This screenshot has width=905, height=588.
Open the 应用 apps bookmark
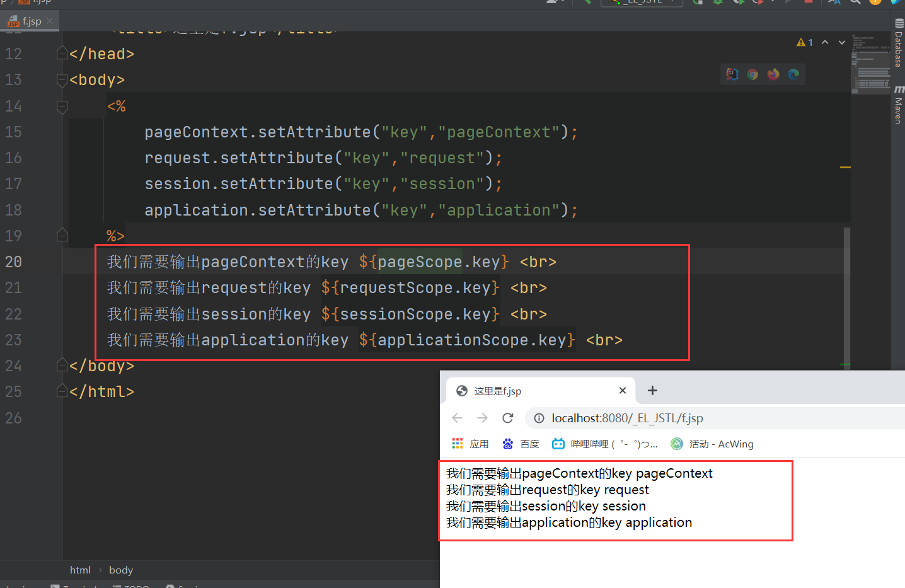pos(470,444)
